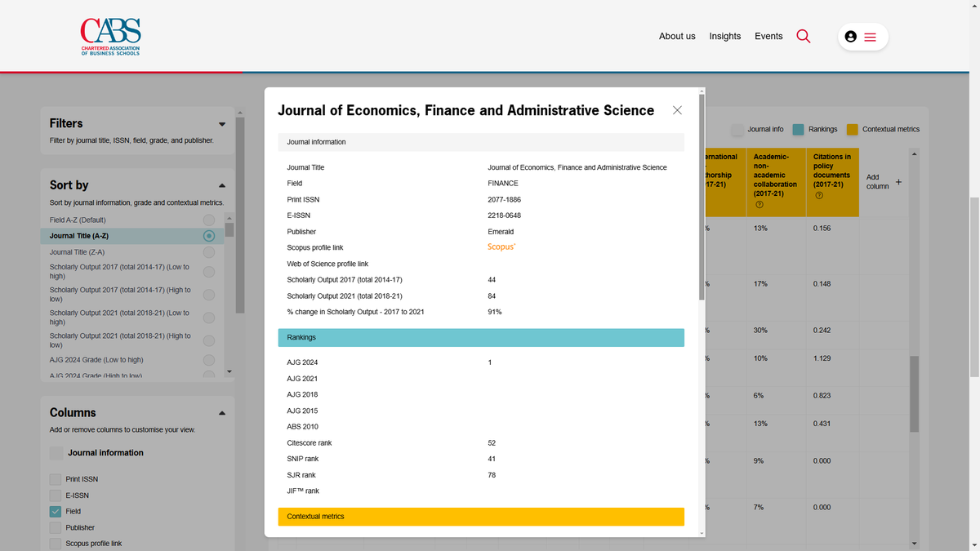Open Events menu
The image size is (980, 551).
pyautogui.click(x=768, y=36)
